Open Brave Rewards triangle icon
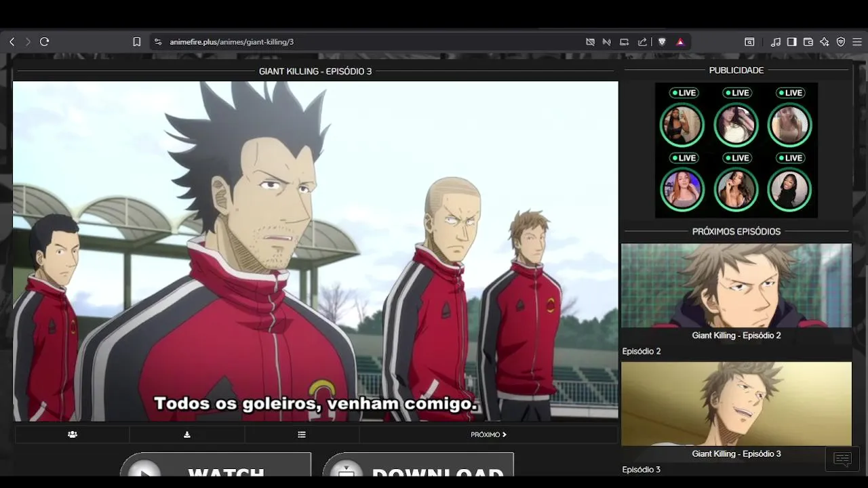 click(x=680, y=42)
